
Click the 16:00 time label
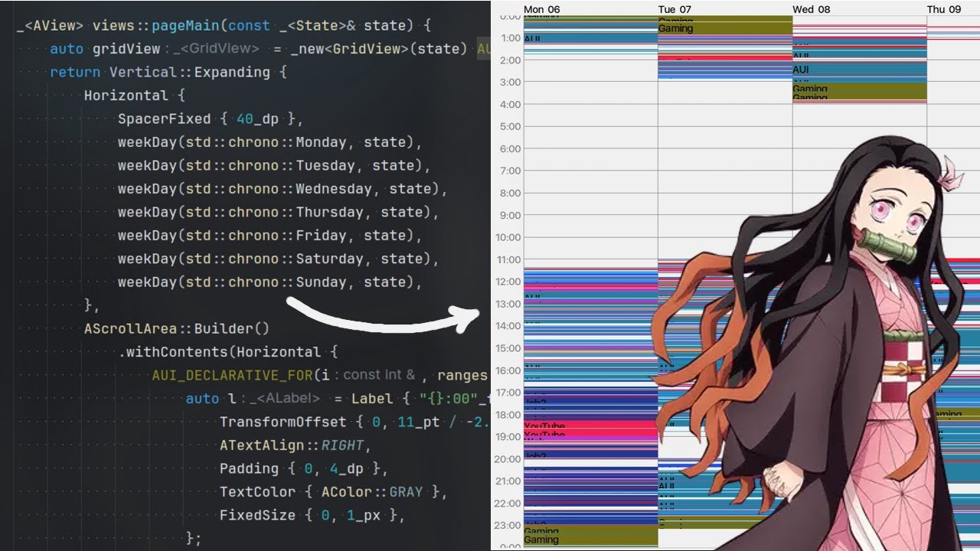point(508,371)
